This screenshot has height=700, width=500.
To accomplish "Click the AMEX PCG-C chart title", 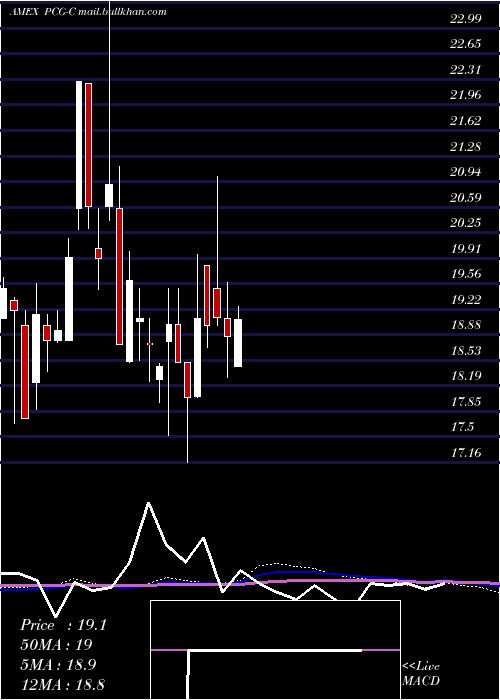I will (41, 12).
